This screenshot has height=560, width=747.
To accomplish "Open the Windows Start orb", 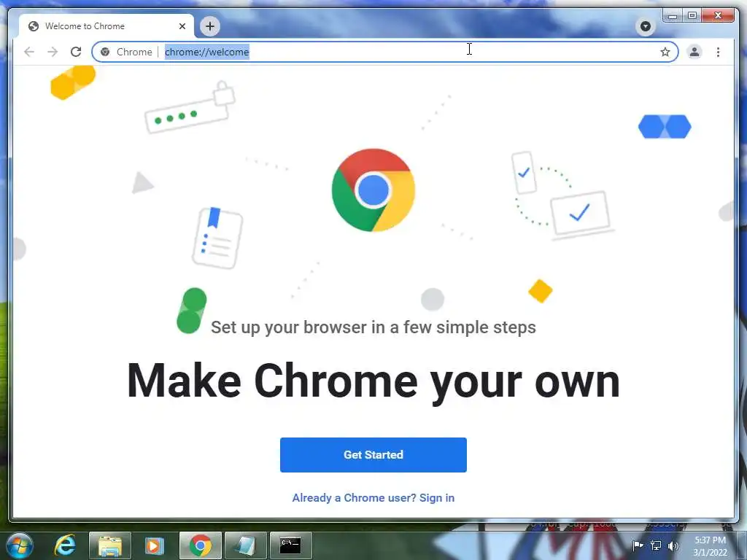I will pos(20,545).
